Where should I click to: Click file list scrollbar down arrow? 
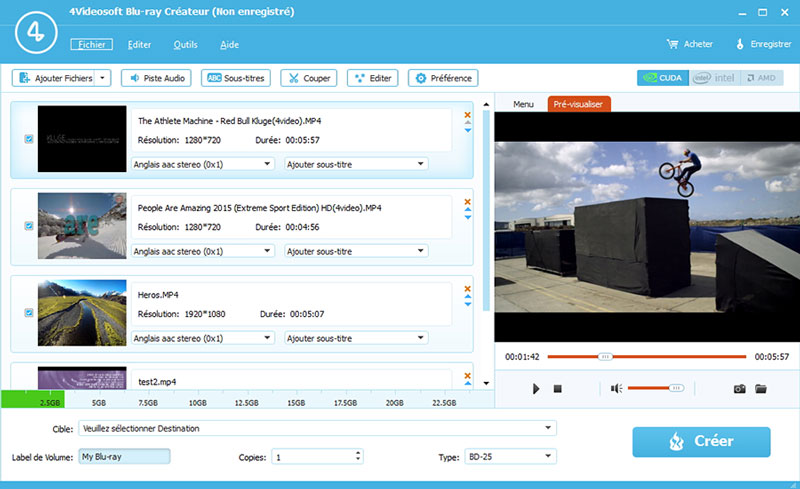tap(486, 383)
